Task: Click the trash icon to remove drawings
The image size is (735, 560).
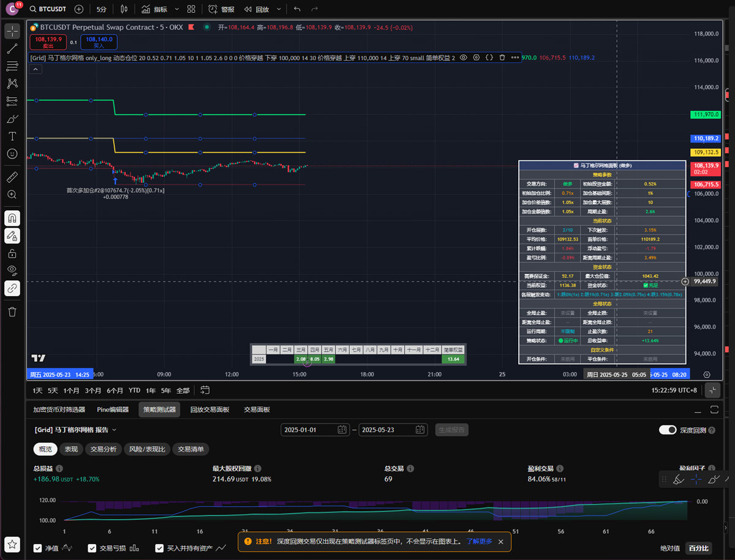Action: tap(12, 312)
